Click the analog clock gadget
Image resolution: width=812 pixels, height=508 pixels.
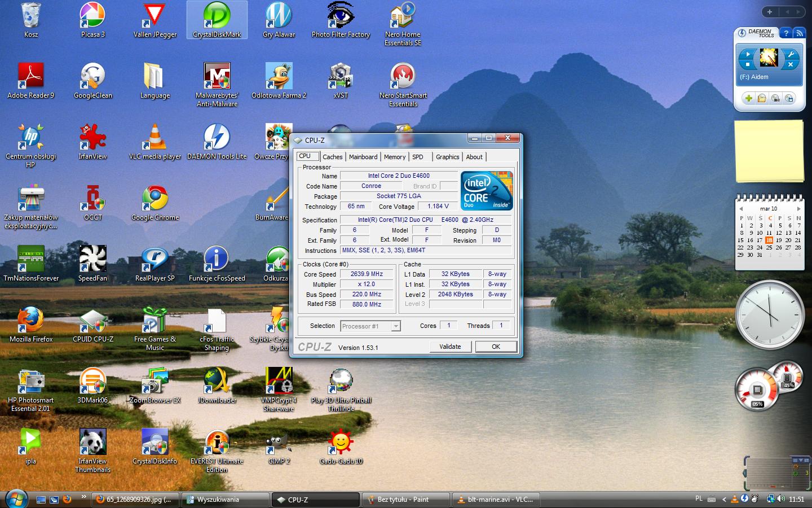coord(770,314)
